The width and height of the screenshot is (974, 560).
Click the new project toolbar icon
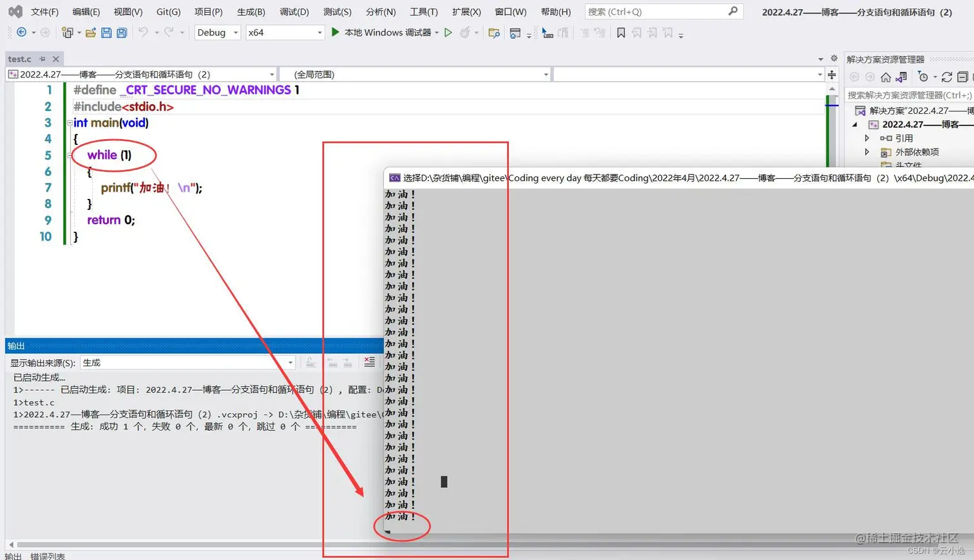tap(67, 32)
